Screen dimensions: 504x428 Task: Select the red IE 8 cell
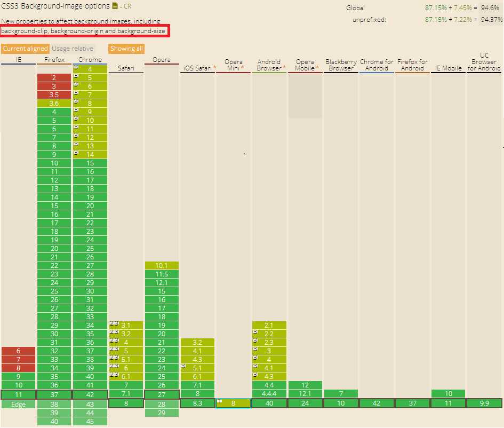click(18, 368)
